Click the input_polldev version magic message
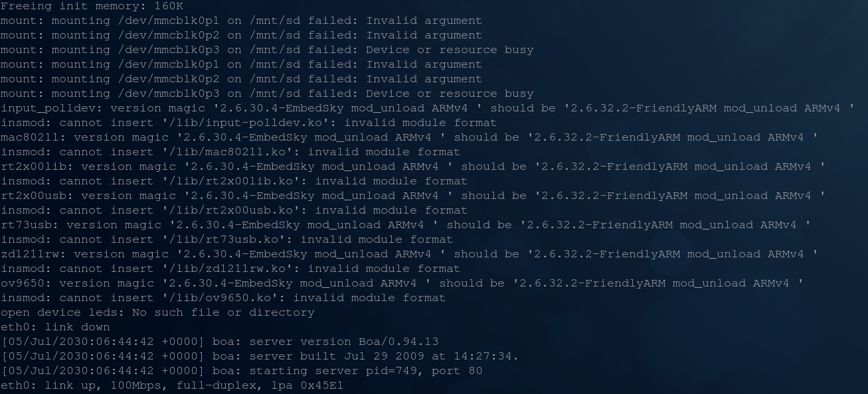This screenshot has height=394, width=868. [x=427, y=108]
